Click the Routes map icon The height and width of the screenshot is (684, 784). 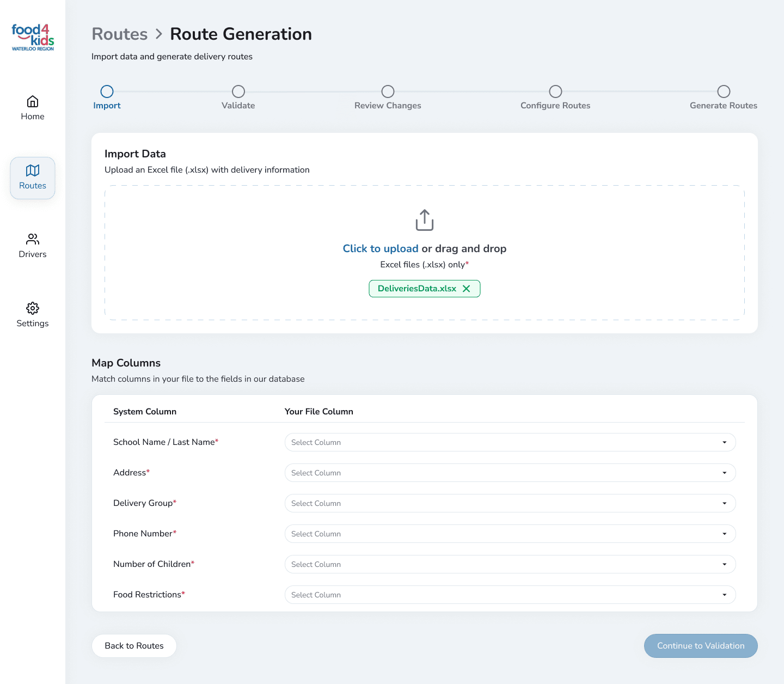(33, 170)
